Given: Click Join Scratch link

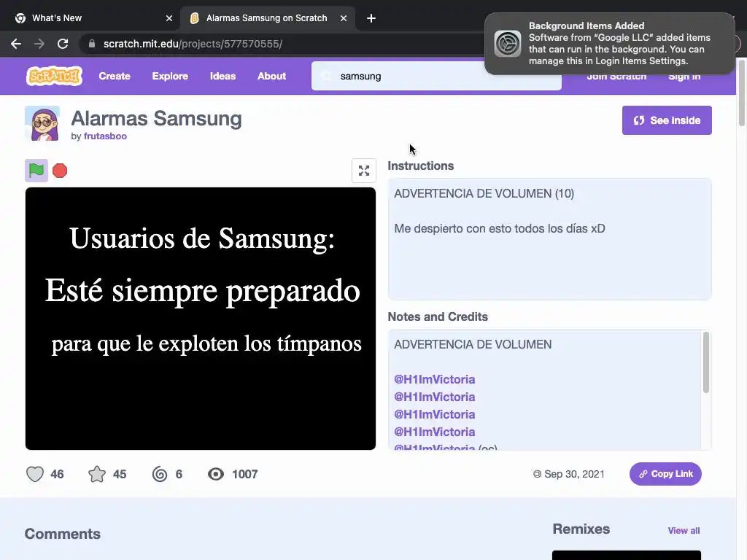Looking at the screenshot, I should (x=616, y=76).
